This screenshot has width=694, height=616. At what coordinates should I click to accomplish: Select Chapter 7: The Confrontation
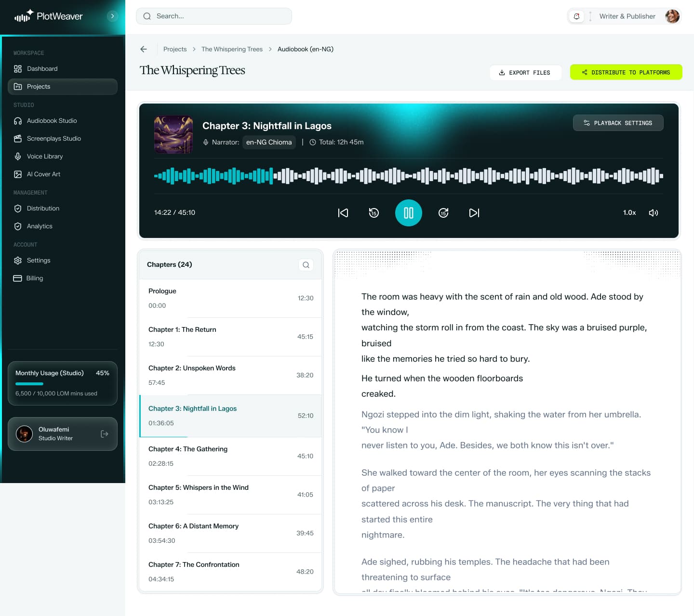click(230, 572)
